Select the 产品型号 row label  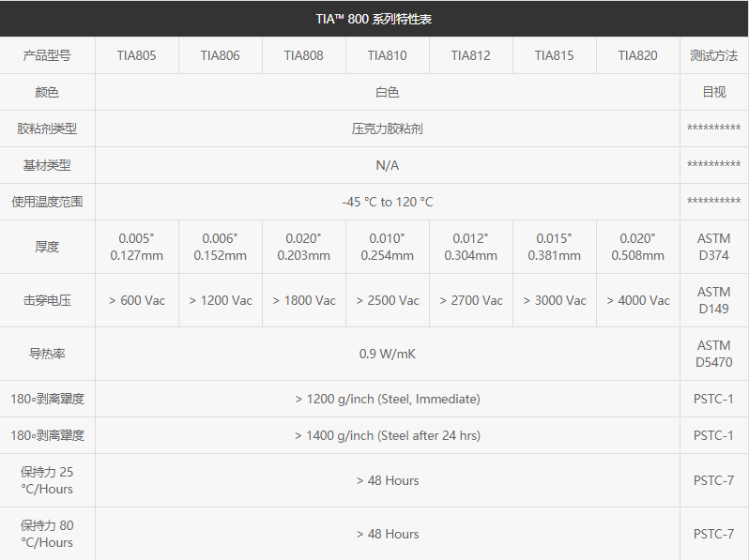coord(47,55)
